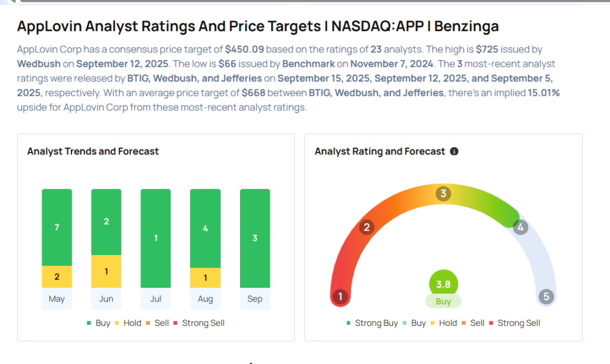The width and height of the screenshot is (610, 364).
Task: Toggle the Hold legend item under the bar chart
Action: [128, 323]
